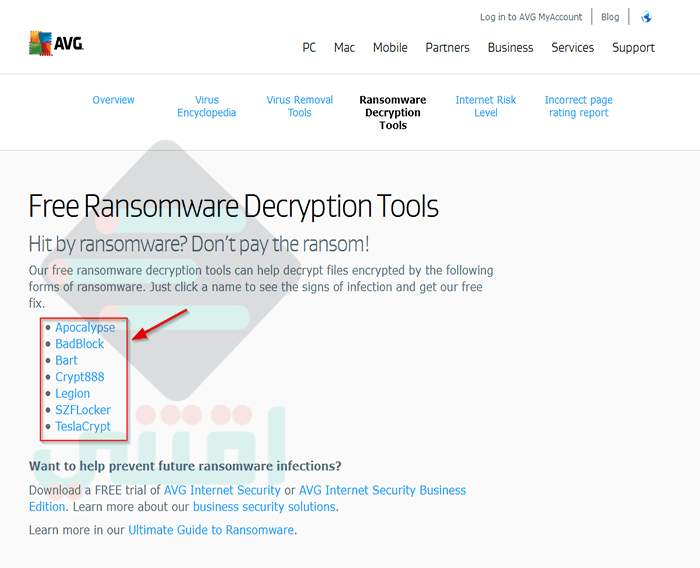Click the 'Want to help prevent future ransomware infections?' text

click(x=185, y=466)
